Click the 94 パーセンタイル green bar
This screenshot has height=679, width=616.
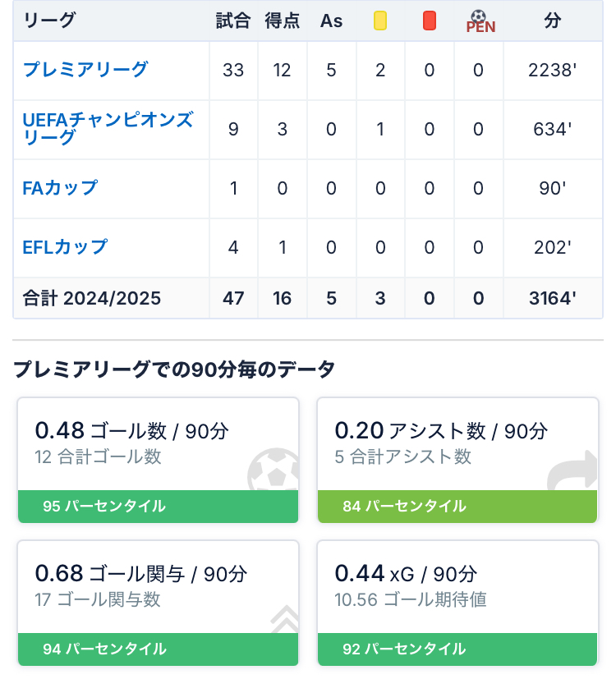(x=159, y=649)
